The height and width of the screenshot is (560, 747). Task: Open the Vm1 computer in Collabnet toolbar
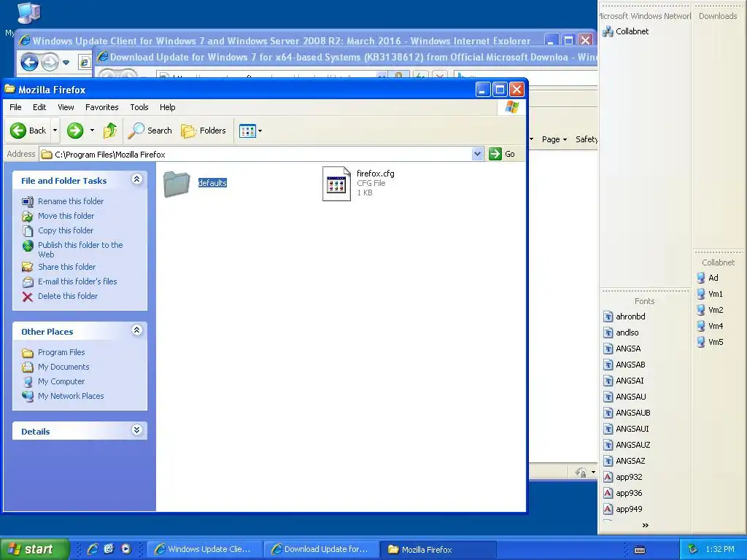(710, 295)
